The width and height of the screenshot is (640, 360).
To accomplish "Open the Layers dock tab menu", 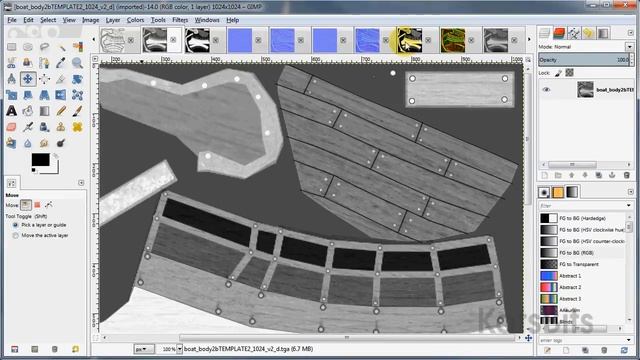I will 631,33.
